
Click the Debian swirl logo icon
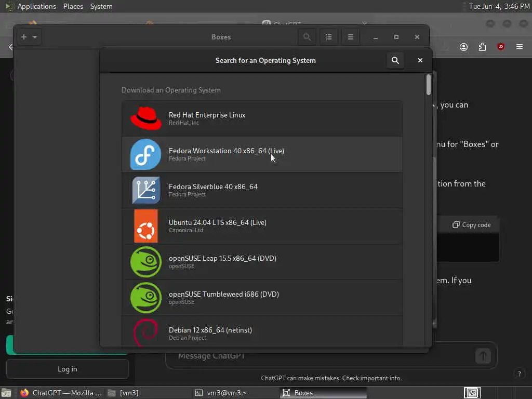(146, 332)
